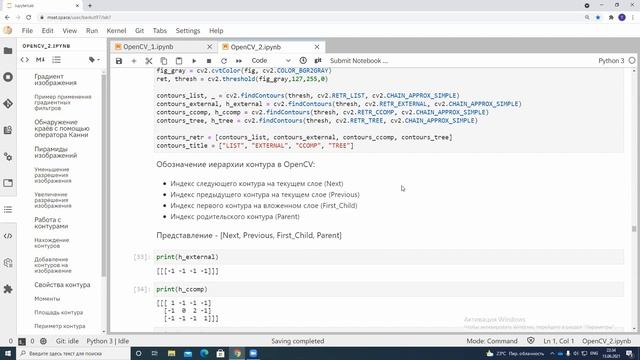
Task: Click the Git: idle status bar item
Action: (67, 341)
